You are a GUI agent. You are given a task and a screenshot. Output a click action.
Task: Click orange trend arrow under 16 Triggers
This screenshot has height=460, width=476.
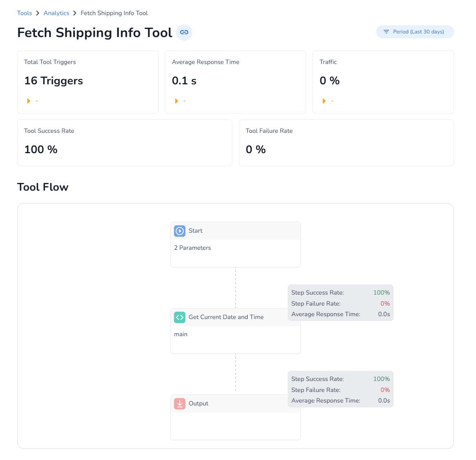pyautogui.click(x=29, y=101)
